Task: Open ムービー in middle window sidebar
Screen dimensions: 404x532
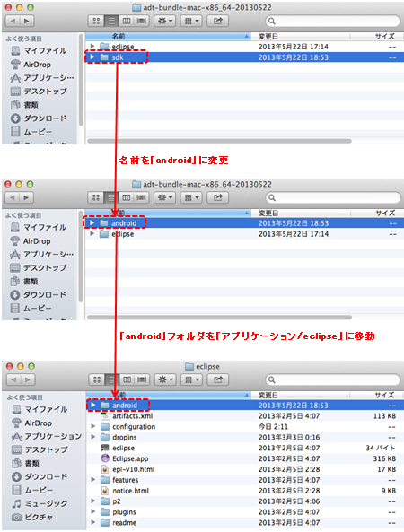Action: tap(38, 308)
